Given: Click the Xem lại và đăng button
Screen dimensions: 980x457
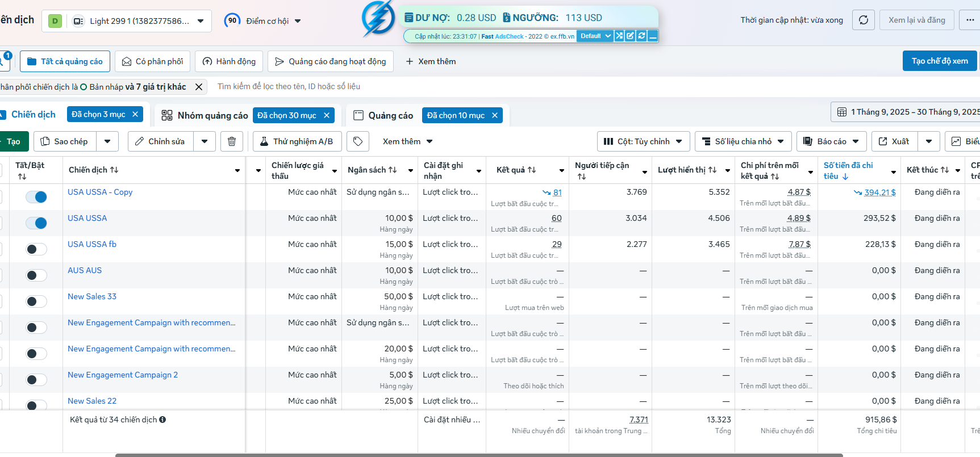Looking at the screenshot, I should click(x=917, y=20).
